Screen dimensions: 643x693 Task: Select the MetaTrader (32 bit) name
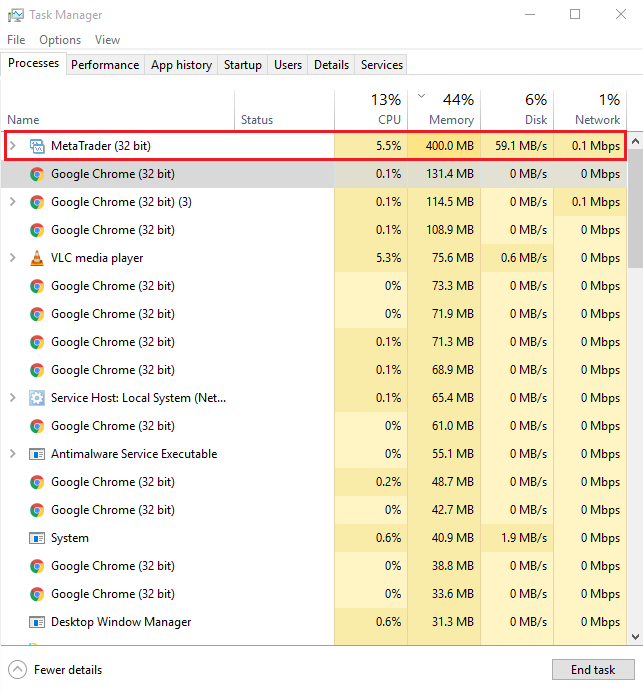pos(101,146)
